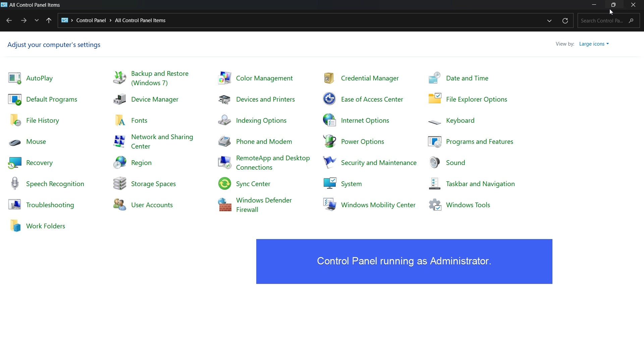
Task: Go back to the previous location
Action: pyautogui.click(x=9, y=21)
